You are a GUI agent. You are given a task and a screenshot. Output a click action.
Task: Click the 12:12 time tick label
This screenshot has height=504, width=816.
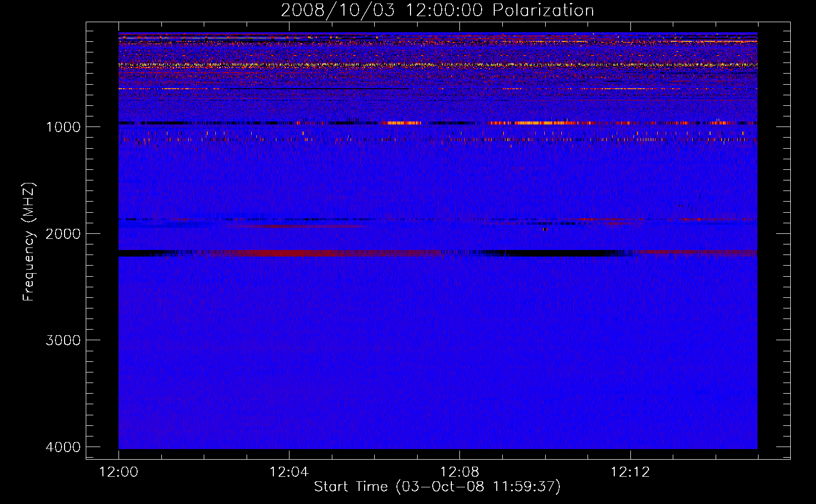(630, 472)
